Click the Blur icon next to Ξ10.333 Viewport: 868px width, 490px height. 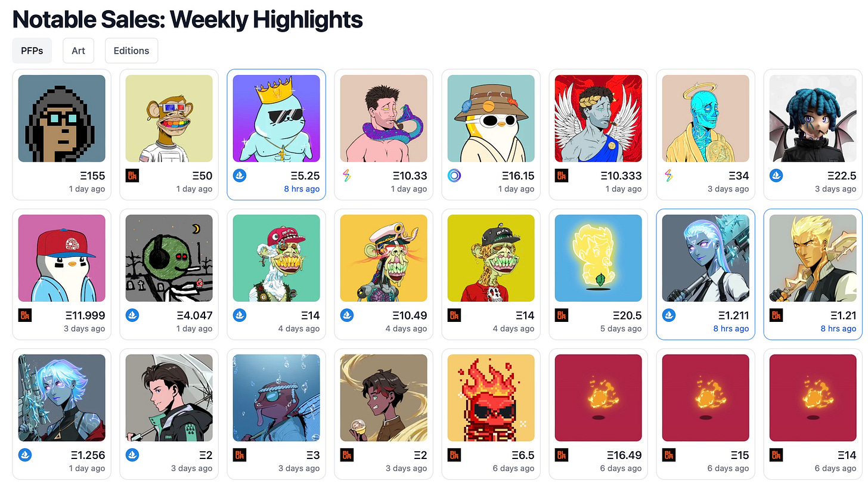pos(562,176)
